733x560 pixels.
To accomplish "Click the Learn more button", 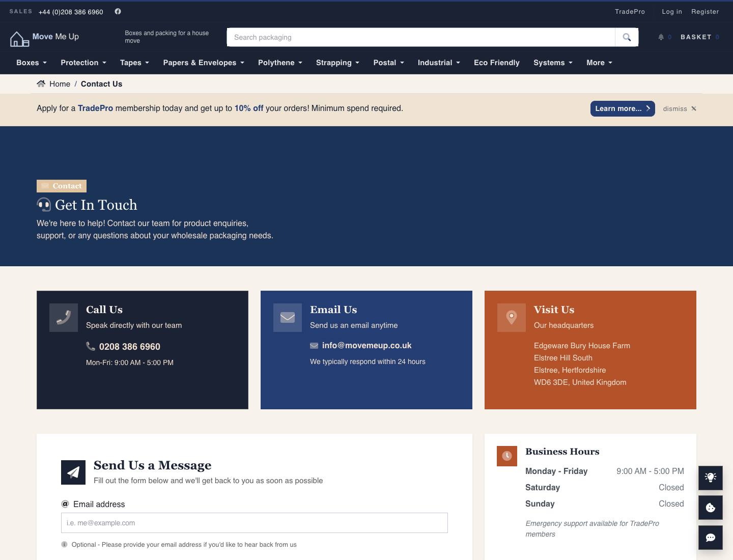I will coord(623,108).
